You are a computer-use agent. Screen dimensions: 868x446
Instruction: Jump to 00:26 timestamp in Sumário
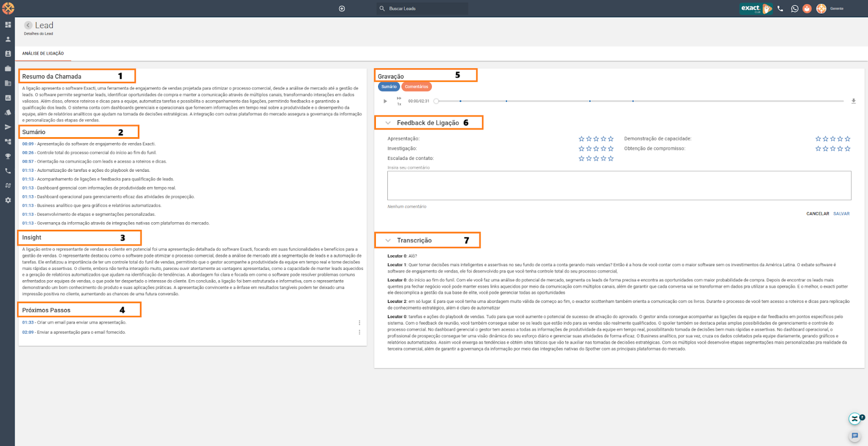(28, 153)
